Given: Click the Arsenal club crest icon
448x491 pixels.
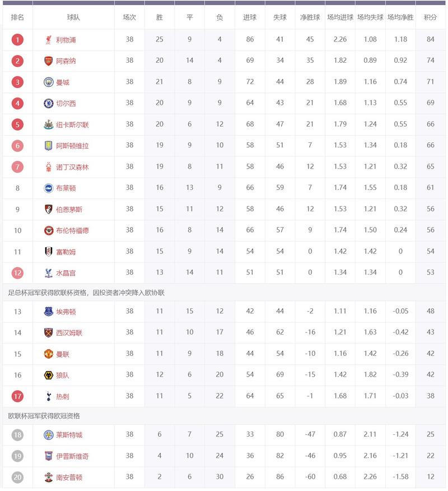Looking at the screenshot, I should [49, 61].
